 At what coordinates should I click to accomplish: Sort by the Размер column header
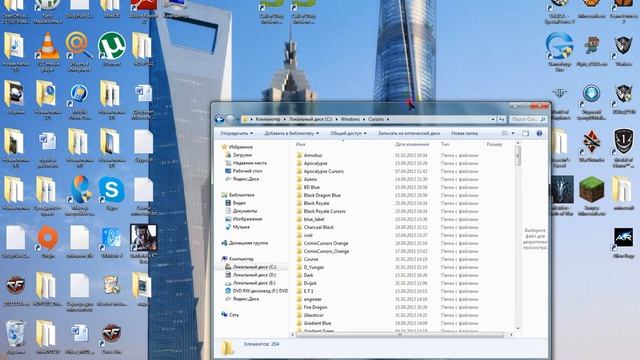[494, 144]
